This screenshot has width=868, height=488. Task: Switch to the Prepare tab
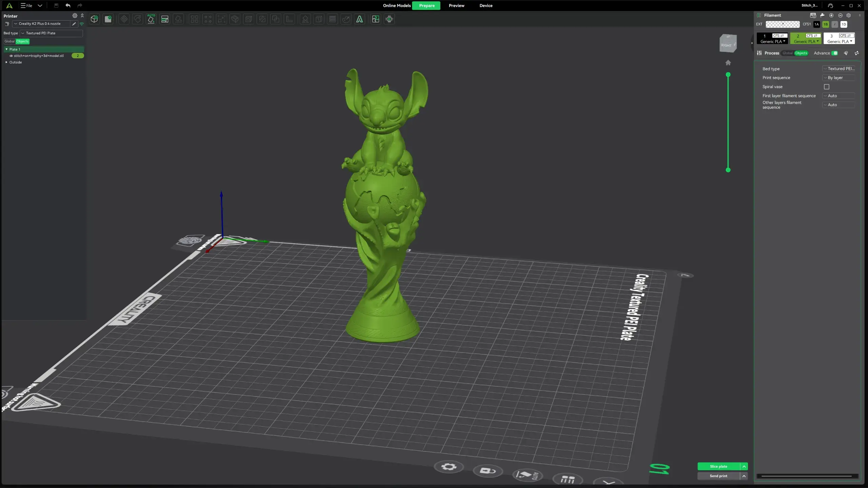pos(427,5)
